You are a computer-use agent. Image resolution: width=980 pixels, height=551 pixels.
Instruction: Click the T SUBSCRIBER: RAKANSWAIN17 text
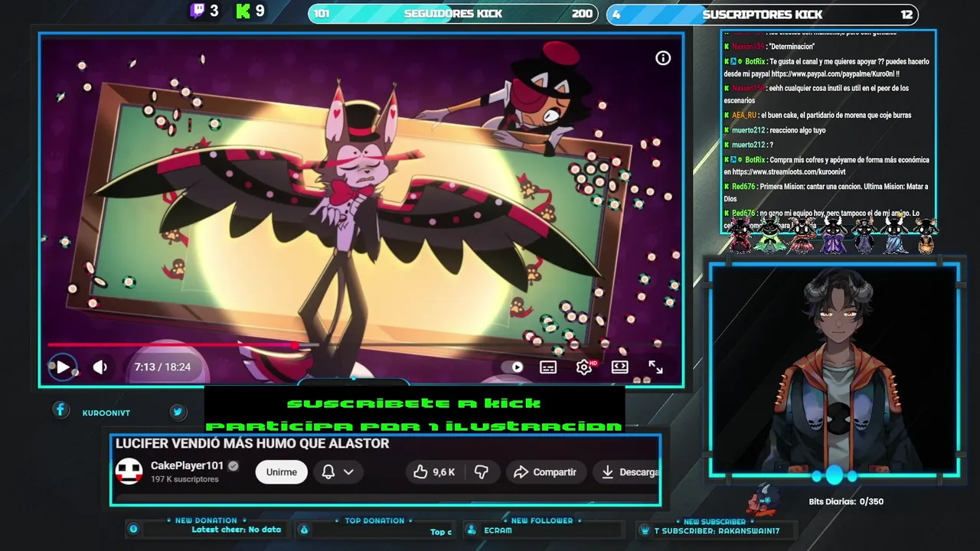(717, 530)
